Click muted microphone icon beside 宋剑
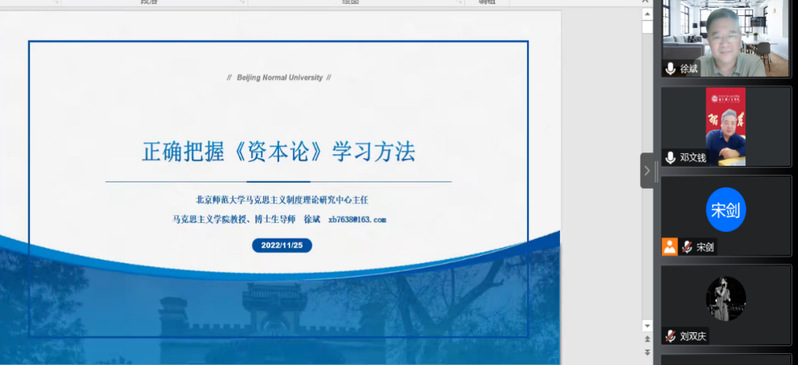Screen dimensions: 798x365 click(687, 247)
